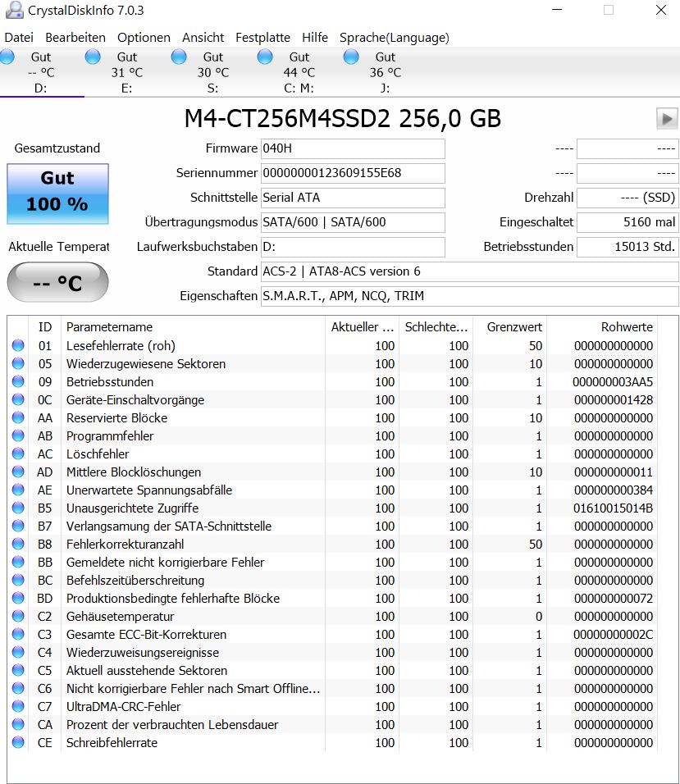This screenshot has height=784, width=680.
Task: Open the Datei menu
Action: click(19, 38)
